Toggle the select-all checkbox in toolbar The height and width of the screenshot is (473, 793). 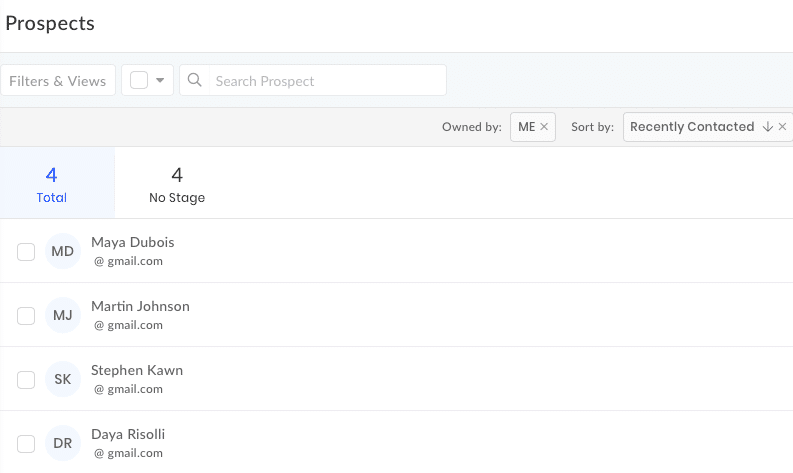139,80
